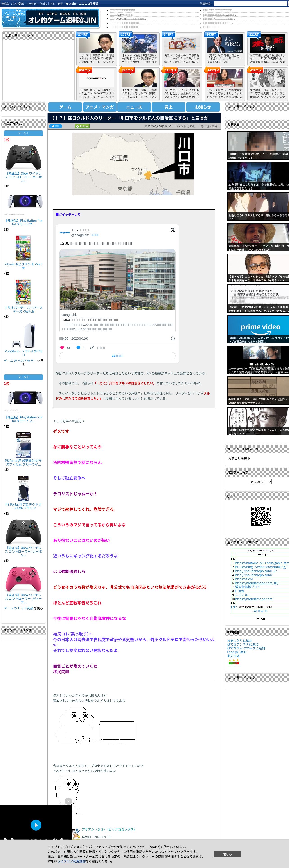Click the 川口市 Saitama map image
Image resolution: width=289 pixels, height=868 pixels.
point(133,164)
